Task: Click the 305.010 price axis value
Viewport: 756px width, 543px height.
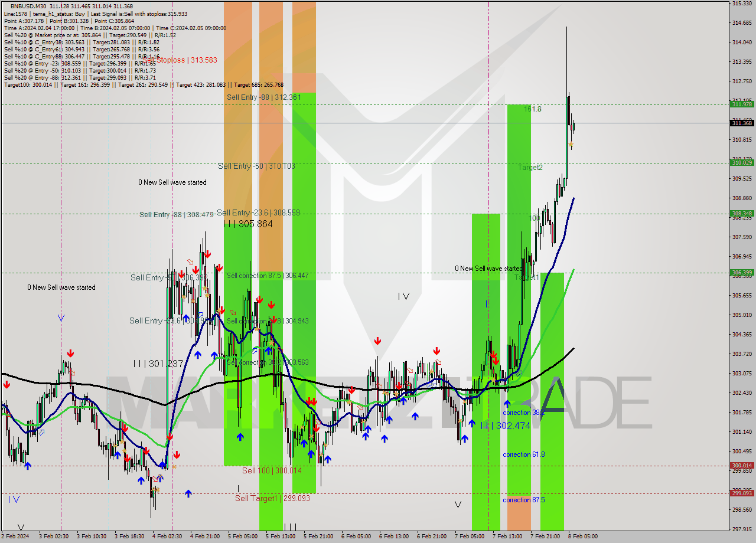Action: [742, 315]
